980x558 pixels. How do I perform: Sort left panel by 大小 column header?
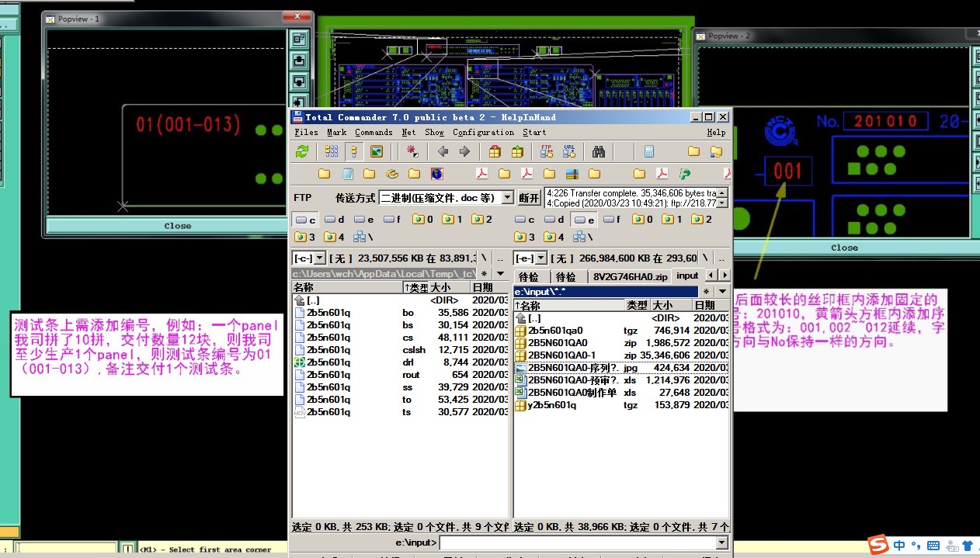tap(449, 287)
